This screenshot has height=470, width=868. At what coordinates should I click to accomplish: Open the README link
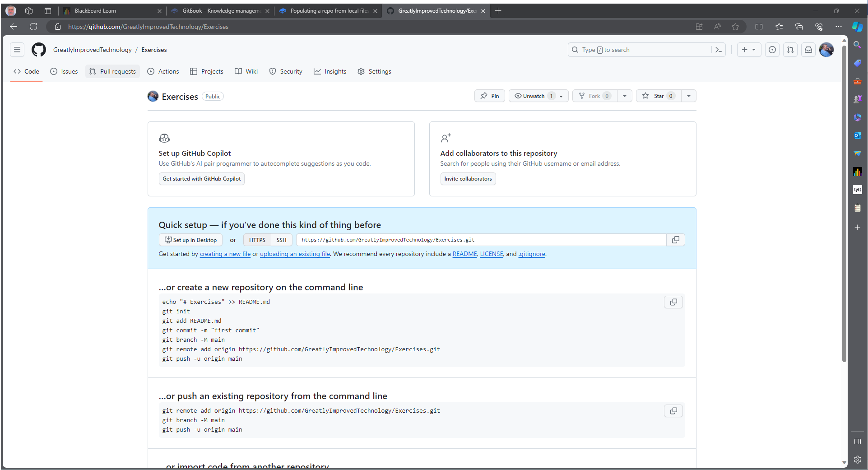(464, 254)
